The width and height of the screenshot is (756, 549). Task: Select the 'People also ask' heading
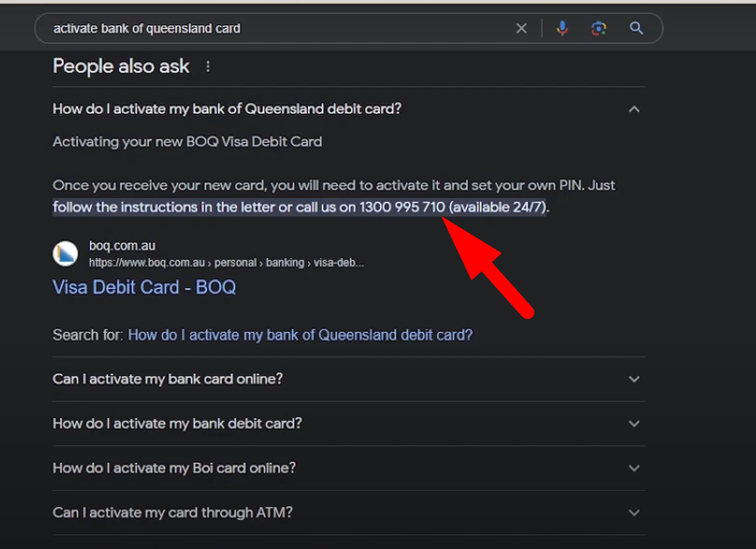(x=121, y=66)
